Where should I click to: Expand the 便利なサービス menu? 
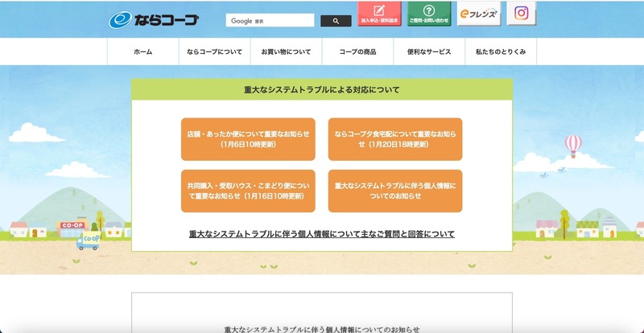pos(429,51)
